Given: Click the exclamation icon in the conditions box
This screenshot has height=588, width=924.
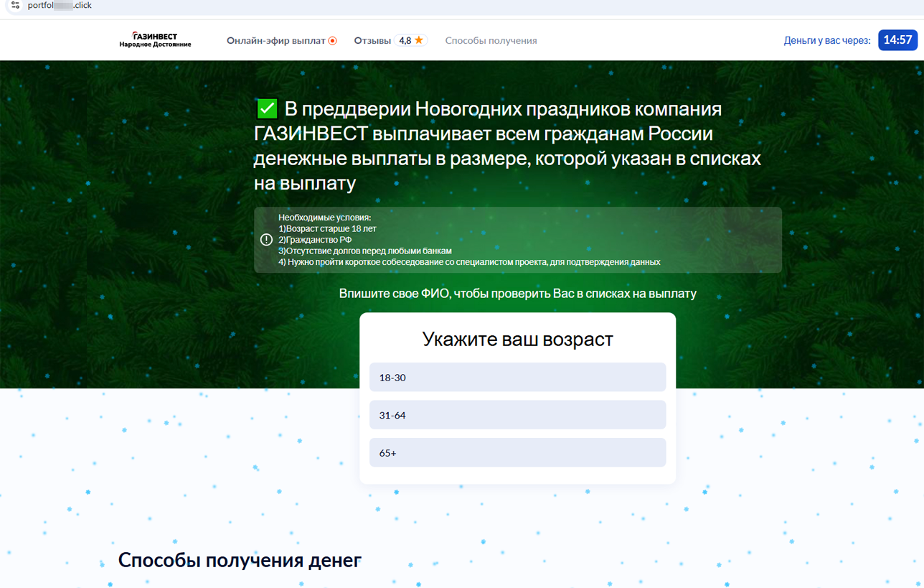Looking at the screenshot, I should pos(265,240).
